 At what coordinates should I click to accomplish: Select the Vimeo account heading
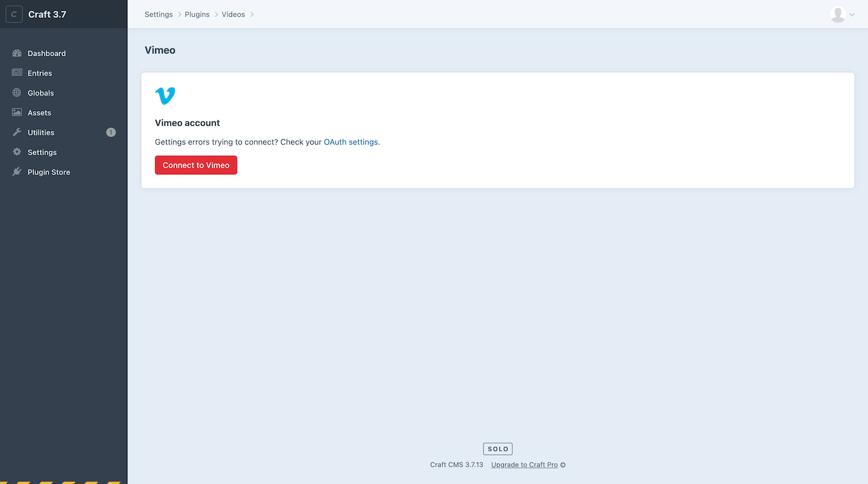coord(187,123)
